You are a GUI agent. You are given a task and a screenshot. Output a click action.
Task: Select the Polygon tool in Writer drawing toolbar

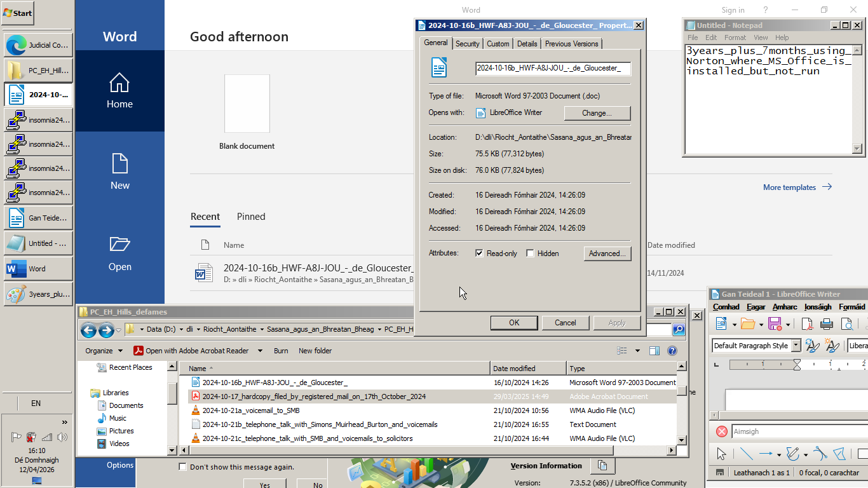839,454
